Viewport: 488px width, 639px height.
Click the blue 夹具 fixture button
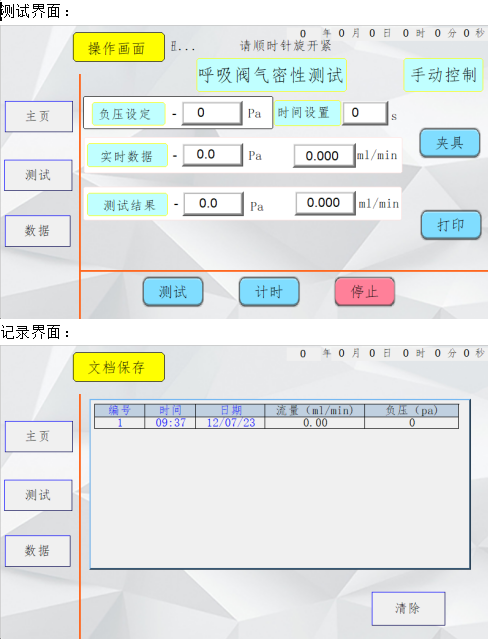450,143
